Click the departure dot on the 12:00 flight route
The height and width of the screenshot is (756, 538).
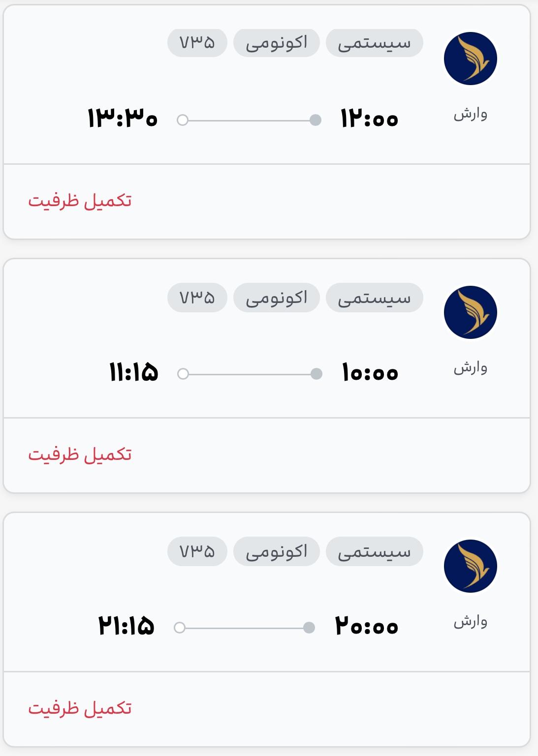[x=316, y=120]
